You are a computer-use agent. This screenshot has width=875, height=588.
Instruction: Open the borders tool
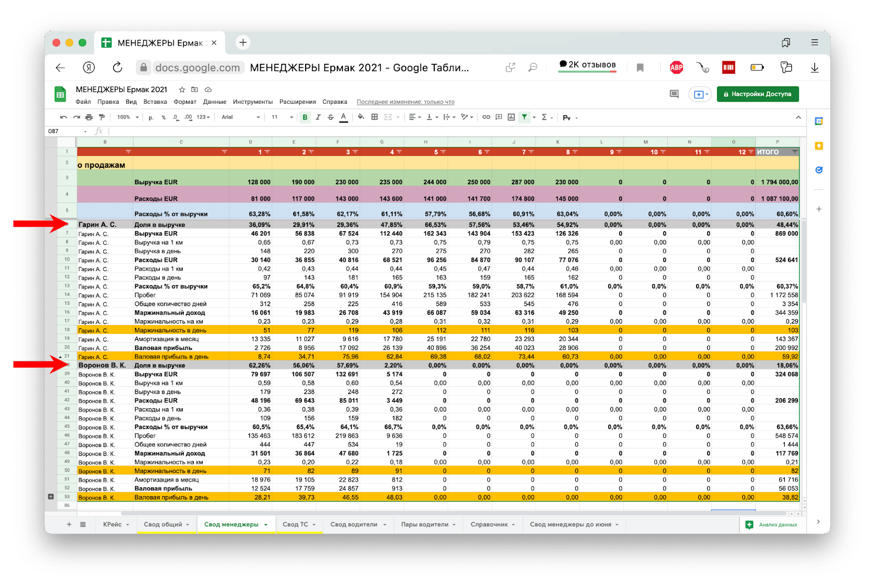[x=375, y=117]
